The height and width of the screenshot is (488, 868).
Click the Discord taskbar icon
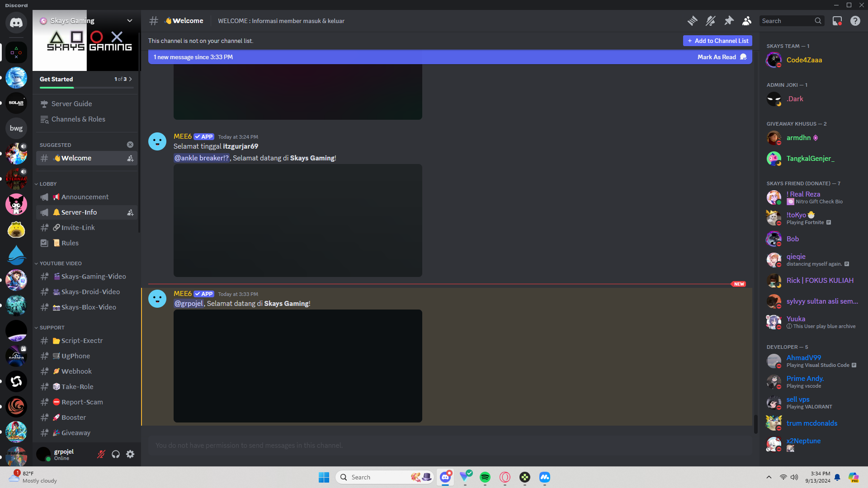[445, 477]
